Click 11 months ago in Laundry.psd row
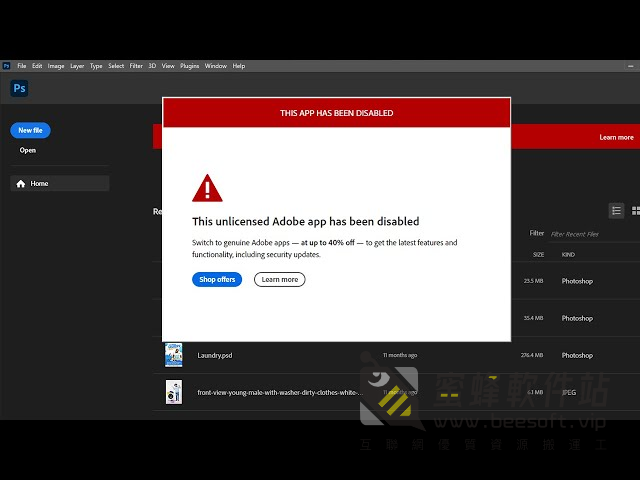Screen dimensions: 640x480 [400, 356]
